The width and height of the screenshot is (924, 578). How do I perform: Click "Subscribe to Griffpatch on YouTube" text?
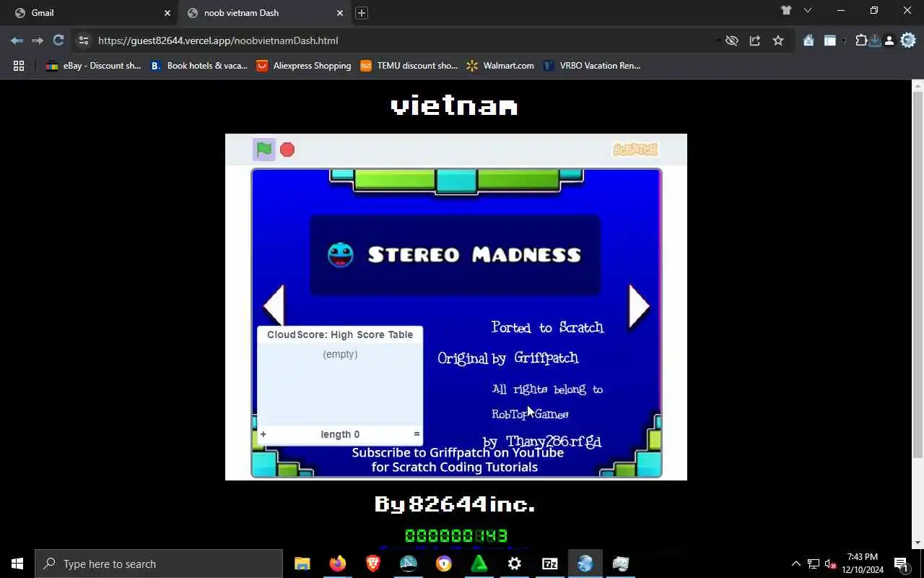[x=458, y=453]
